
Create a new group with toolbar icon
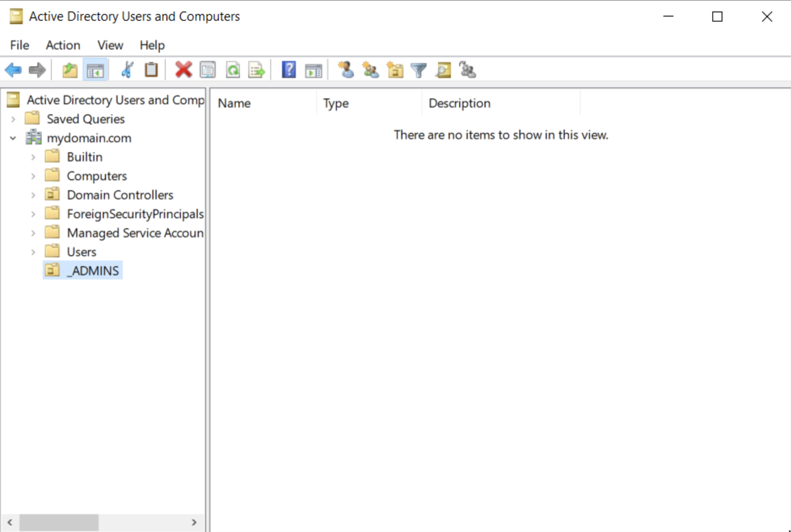370,70
